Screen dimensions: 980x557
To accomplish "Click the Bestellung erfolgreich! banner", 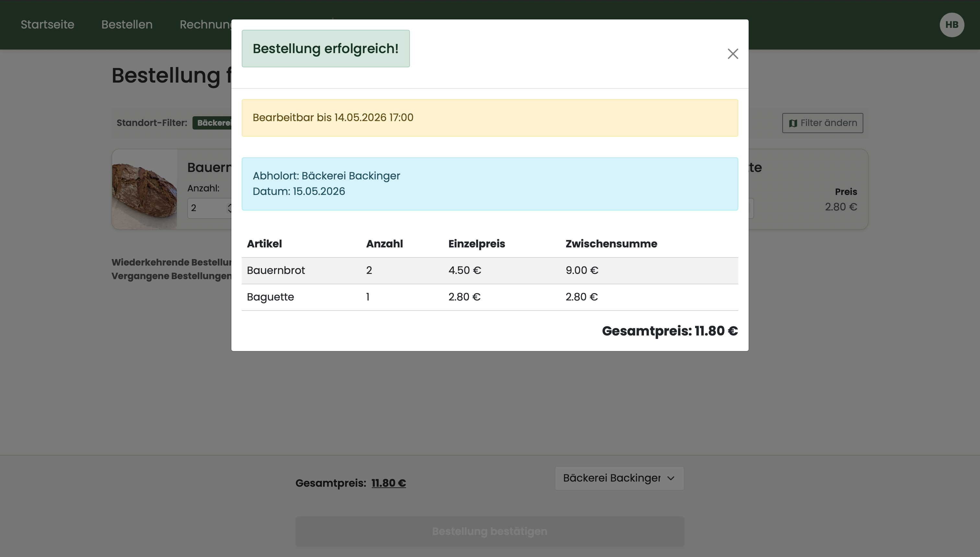I will [325, 49].
